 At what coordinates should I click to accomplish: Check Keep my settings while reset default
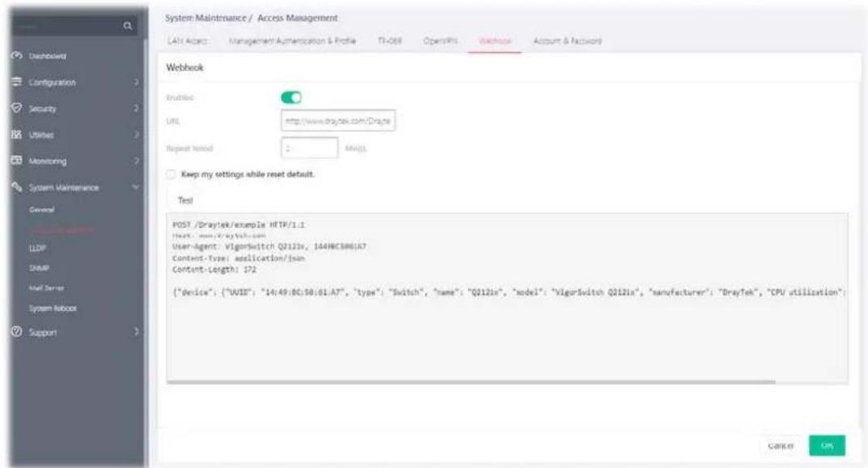[x=171, y=174]
